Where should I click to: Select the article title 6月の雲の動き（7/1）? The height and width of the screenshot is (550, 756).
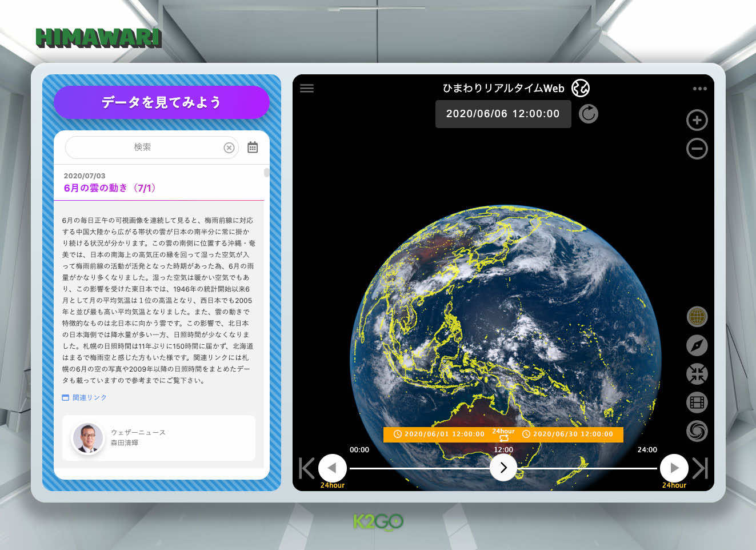click(110, 188)
